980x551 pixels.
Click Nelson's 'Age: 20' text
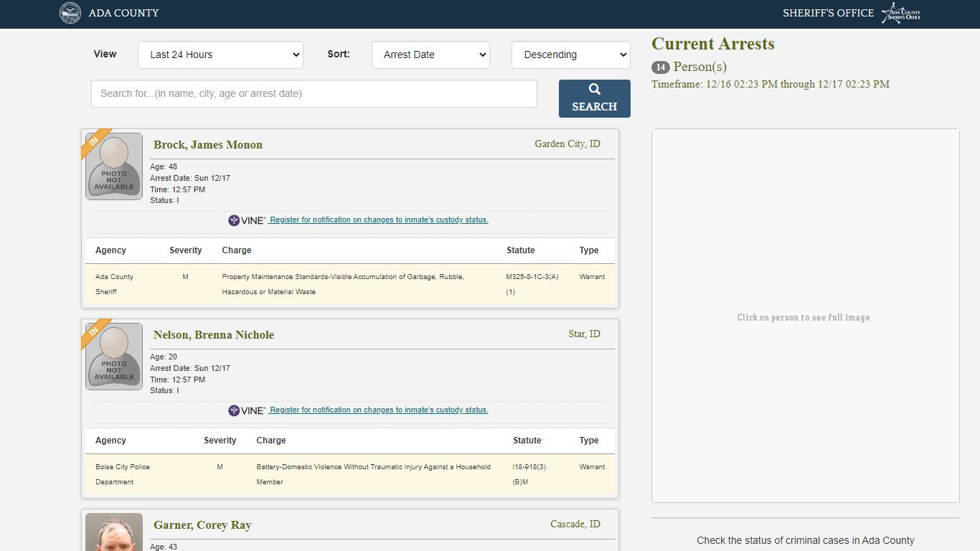(164, 357)
